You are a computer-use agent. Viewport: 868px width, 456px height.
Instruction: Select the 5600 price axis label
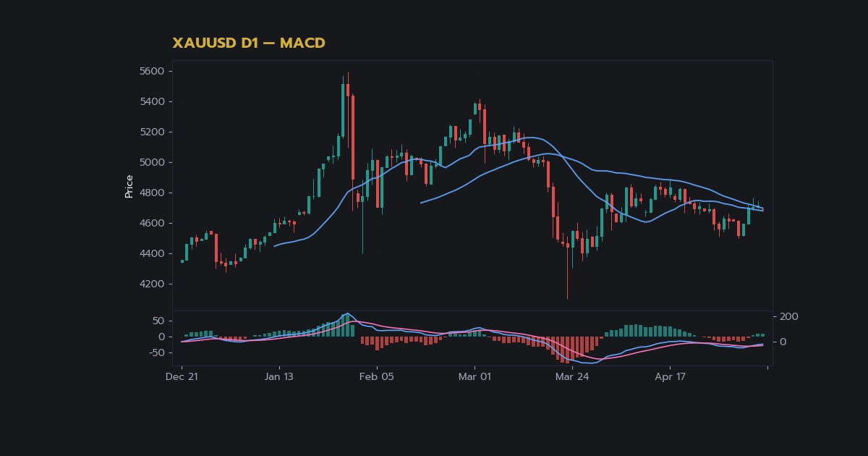(x=151, y=71)
